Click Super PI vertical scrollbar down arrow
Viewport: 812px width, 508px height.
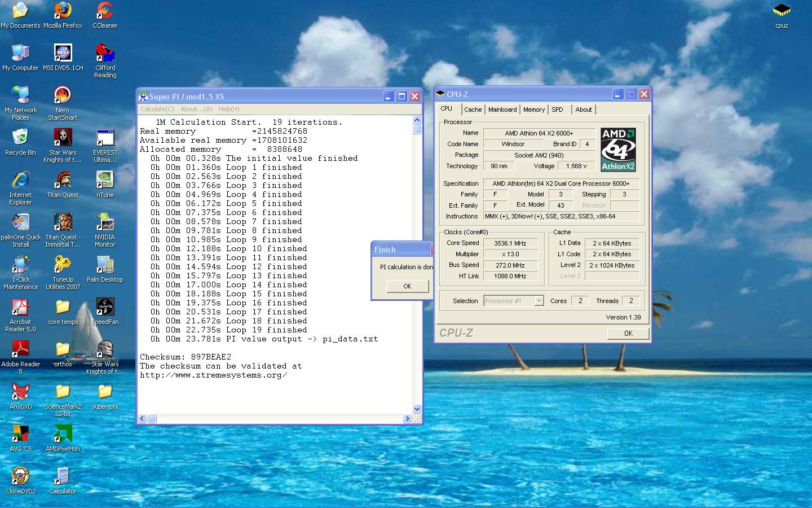[417, 409]
